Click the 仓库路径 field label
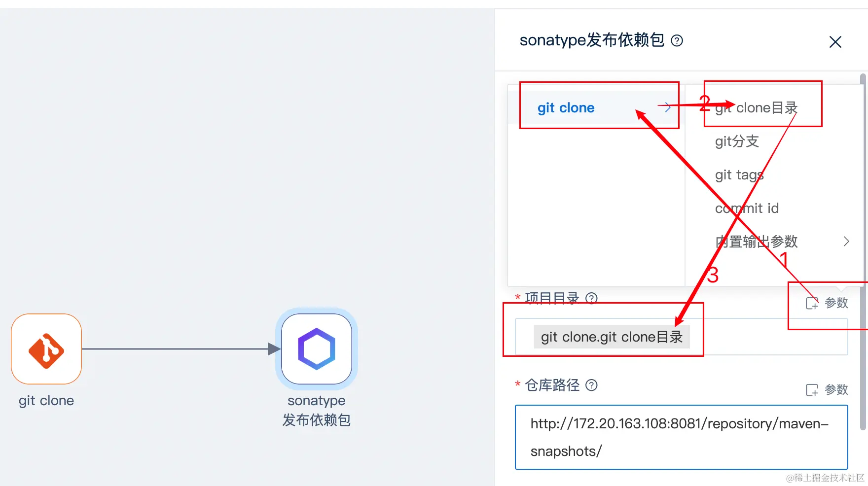 pyautogui.click(x=552, y=385)
